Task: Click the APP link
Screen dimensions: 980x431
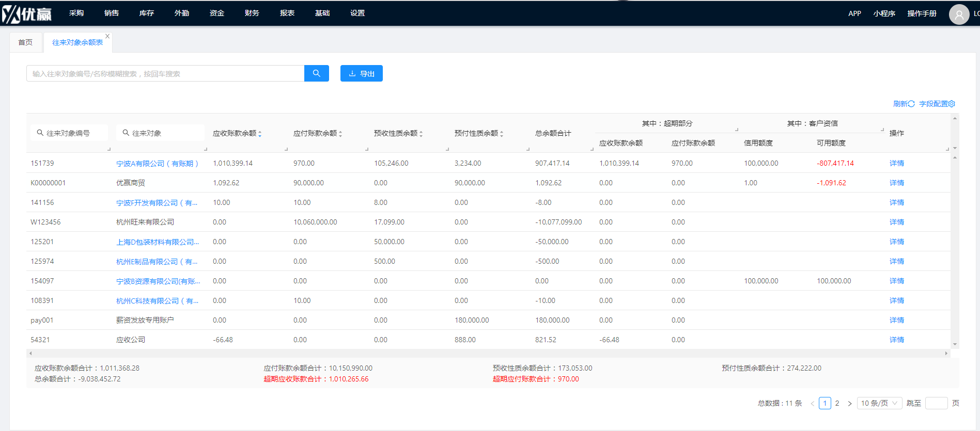Action: coord(854,13)
